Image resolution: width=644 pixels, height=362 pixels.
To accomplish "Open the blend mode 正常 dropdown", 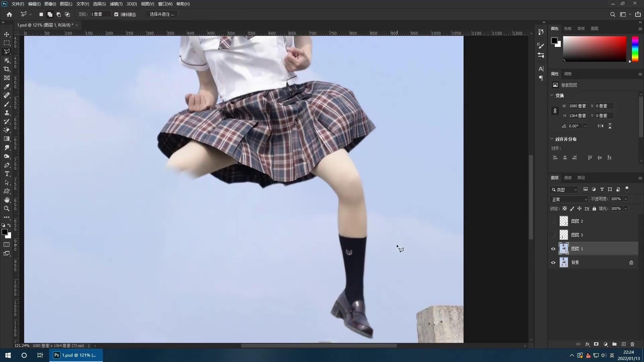I will click(569, 199).
